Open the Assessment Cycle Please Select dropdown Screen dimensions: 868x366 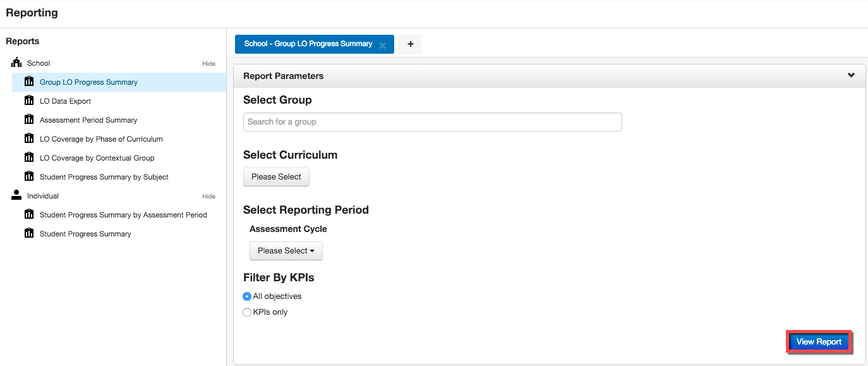pyautogui.click(x=286, y=251)
